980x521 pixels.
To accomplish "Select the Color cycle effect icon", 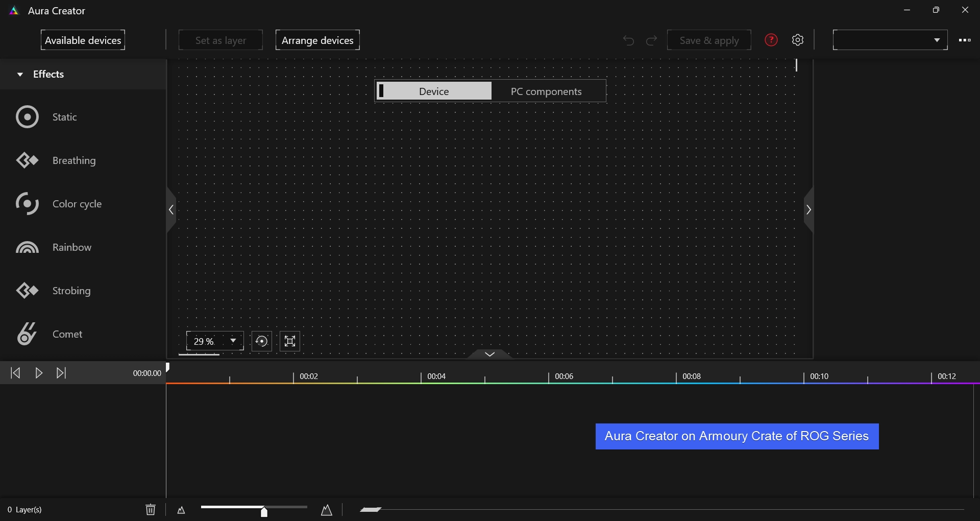I will click(x=27, y=204).
